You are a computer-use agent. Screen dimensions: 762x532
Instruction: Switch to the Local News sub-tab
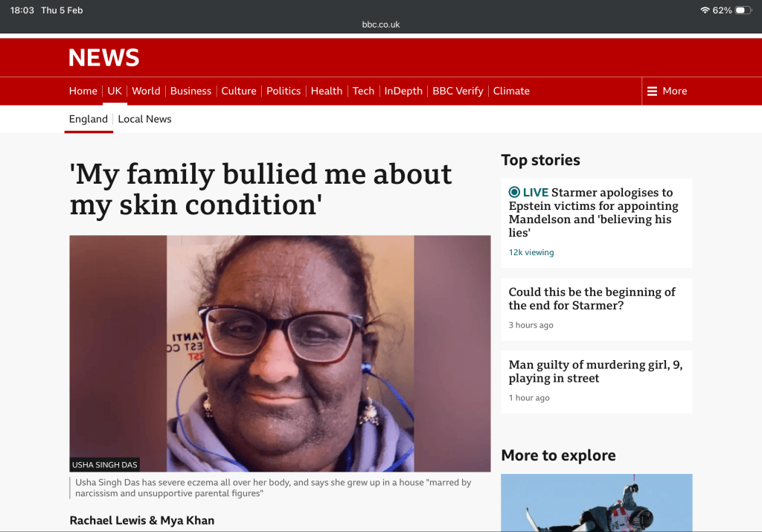tap(144, 119)
